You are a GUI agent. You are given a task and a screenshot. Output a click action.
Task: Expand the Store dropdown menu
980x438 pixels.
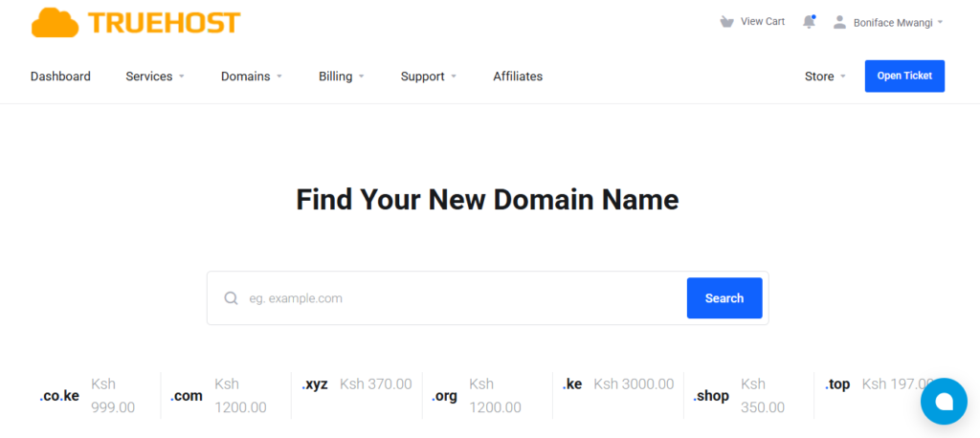pyautogui.click(x=825, y=77)
